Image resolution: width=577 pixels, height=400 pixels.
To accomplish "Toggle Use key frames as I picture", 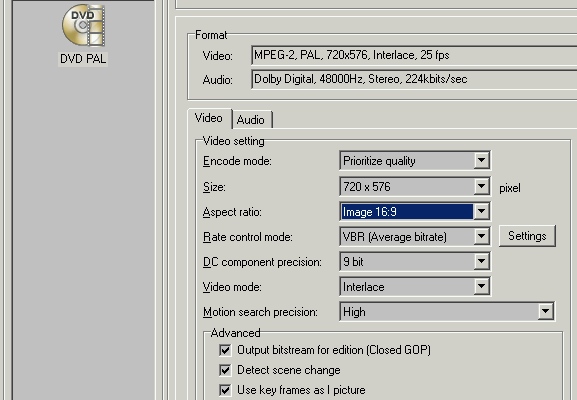I will point(225,390).
